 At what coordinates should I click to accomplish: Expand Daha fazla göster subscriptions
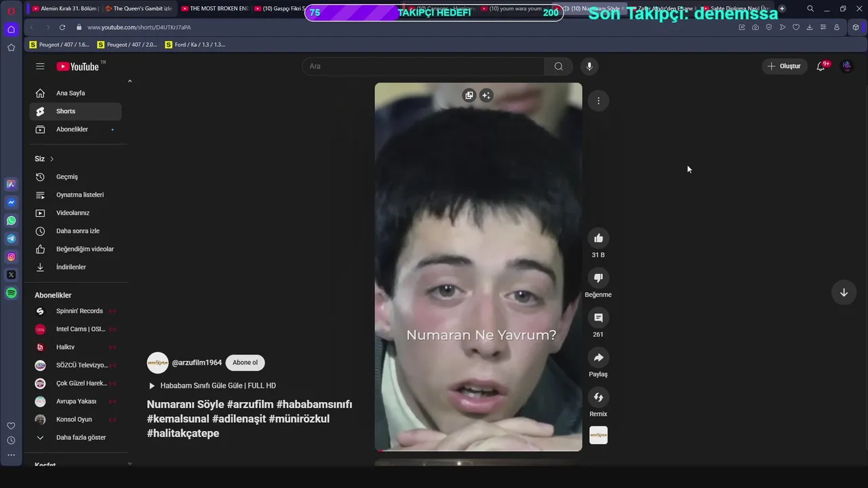(x=75, y=438)
